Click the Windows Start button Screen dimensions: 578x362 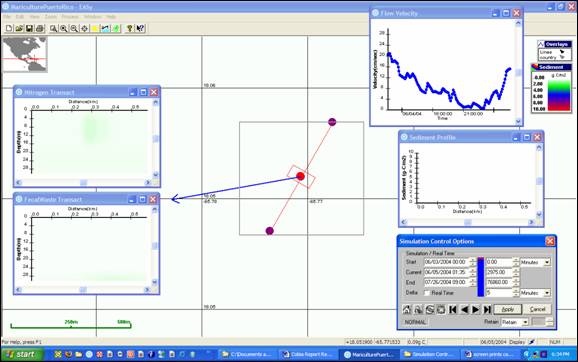pos(22,354)
